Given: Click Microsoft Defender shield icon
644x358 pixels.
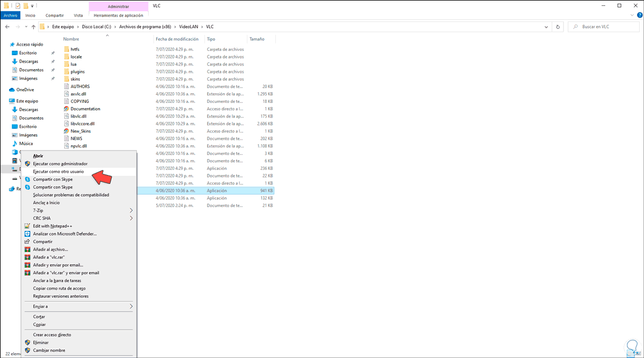Looking at the screenshot, I should tap(27, 234).
